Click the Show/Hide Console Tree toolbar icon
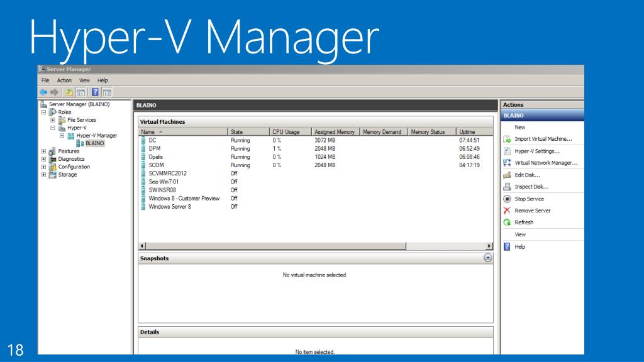This screenshot has width=644, height=362. 81,92
